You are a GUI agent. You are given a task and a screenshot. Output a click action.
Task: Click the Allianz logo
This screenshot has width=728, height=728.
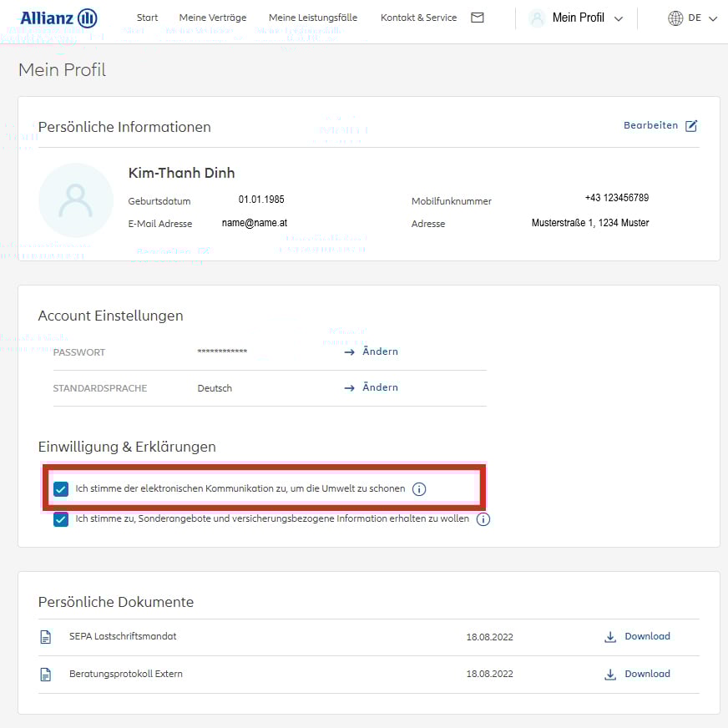click(x=58, y=18)
